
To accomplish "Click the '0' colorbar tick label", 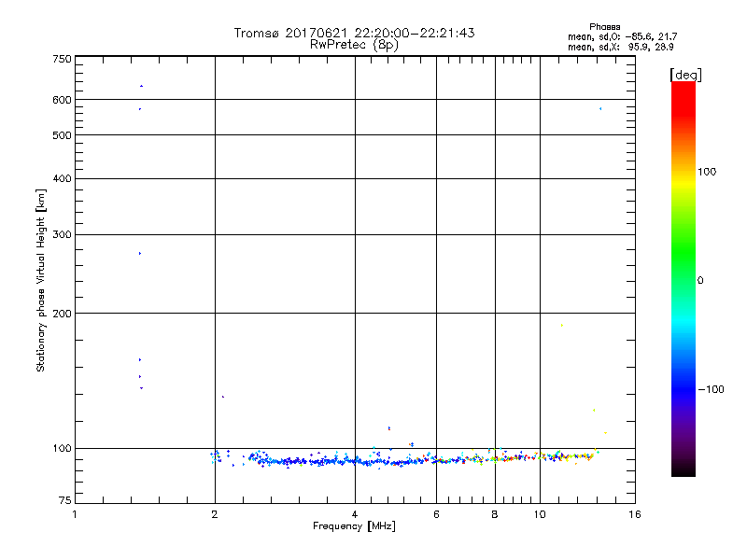I will pyautogui.click(x=700, y=281).
